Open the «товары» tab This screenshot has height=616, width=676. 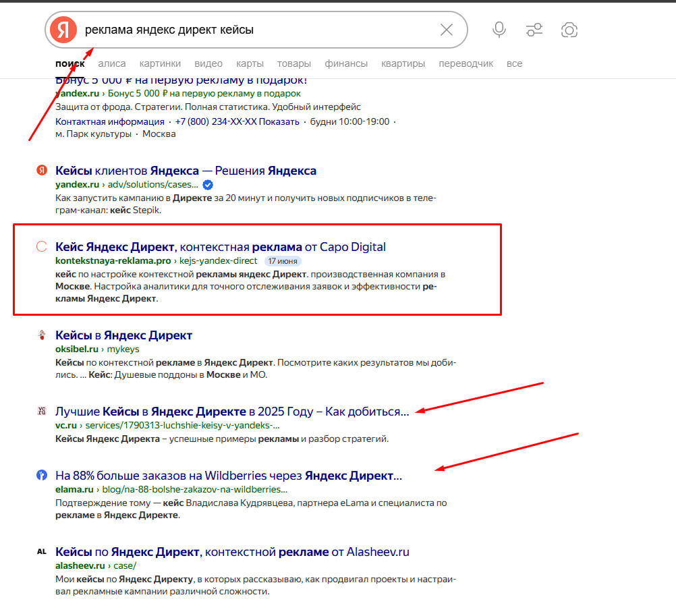(x=294, y=63)
